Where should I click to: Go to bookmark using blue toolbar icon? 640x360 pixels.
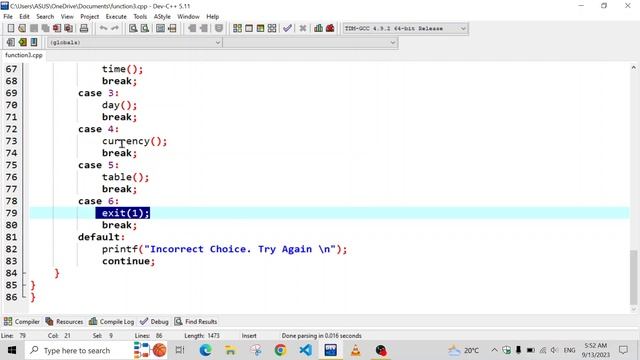click(34, 42)
